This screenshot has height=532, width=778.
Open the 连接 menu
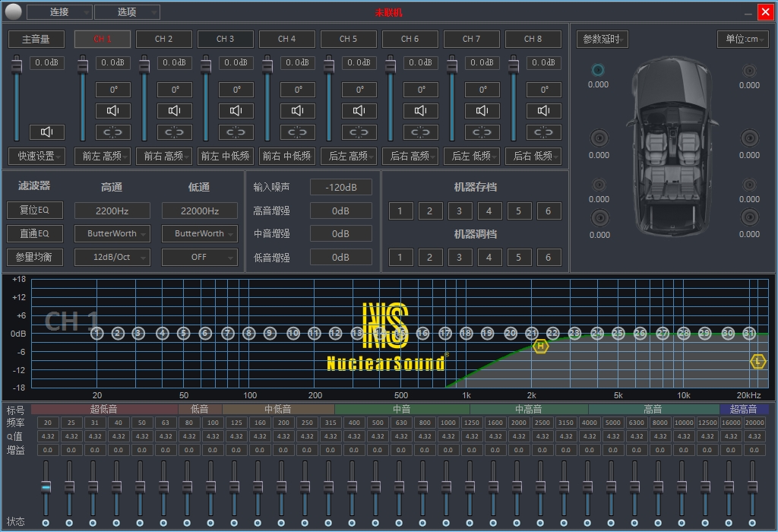pyautogui.click(x=59, y=12)
